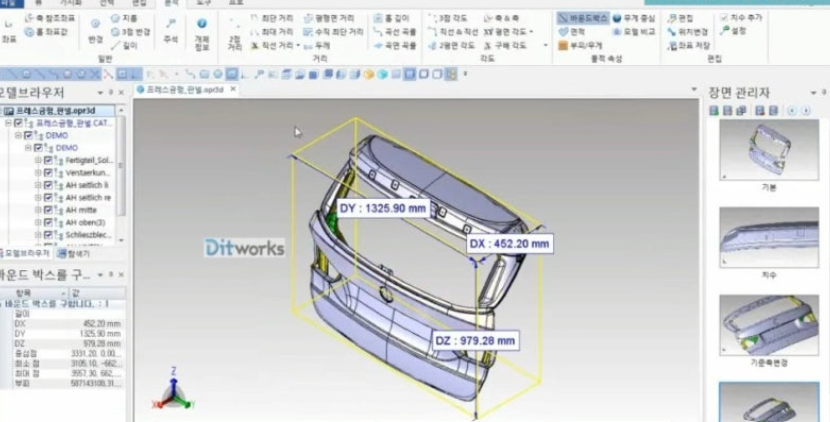Viewport: 830px width, 422px height.
Task: Expand the AH mitte tree node
Action: (x=38, y=210)
